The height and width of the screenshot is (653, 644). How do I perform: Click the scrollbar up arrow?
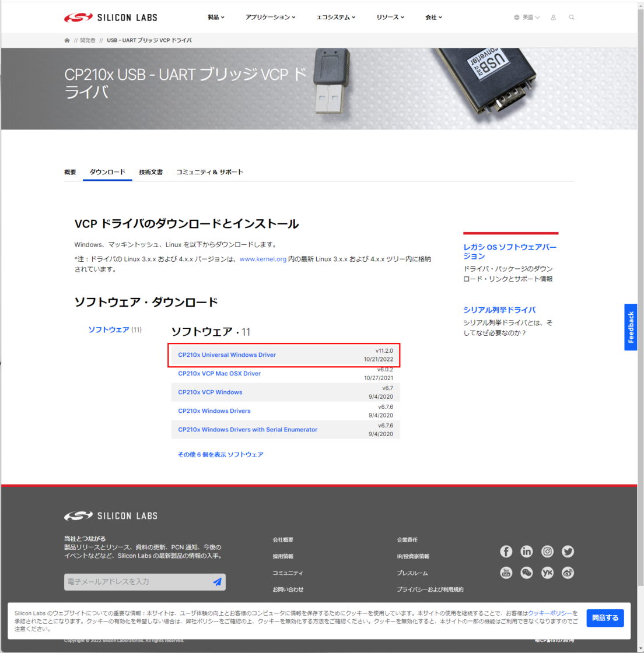tap(640, 5)
